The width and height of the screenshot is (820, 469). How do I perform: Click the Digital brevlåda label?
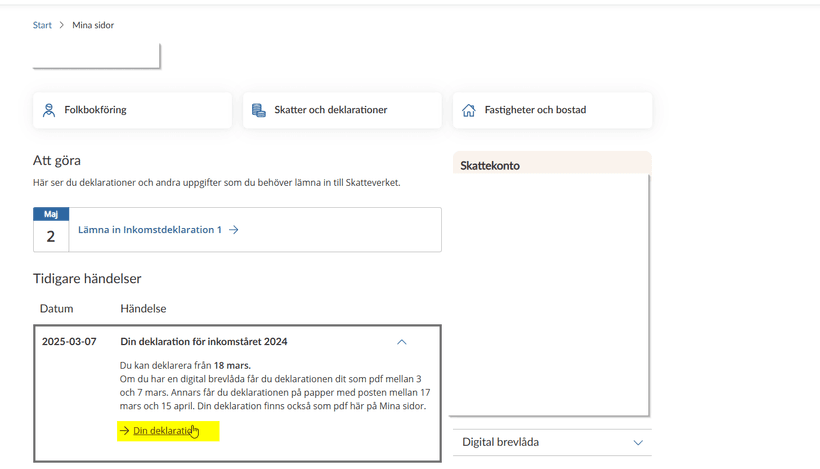click(500, 442)
